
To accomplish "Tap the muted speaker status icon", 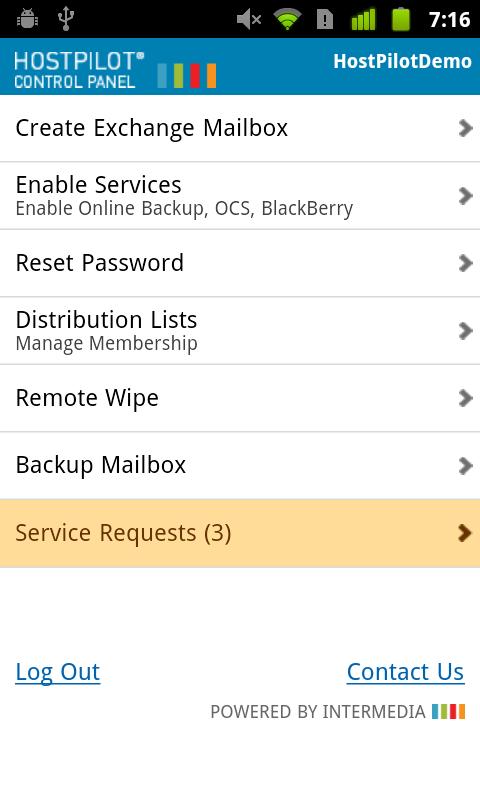I will tap(249, 19).
